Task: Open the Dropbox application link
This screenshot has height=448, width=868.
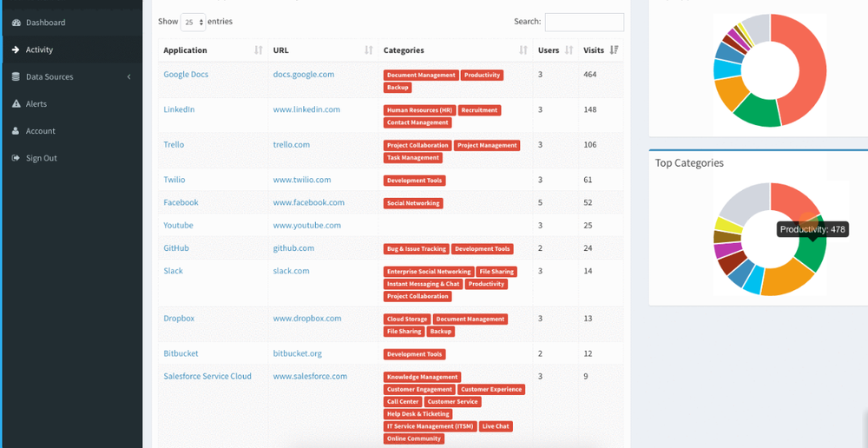Action: 179,319
